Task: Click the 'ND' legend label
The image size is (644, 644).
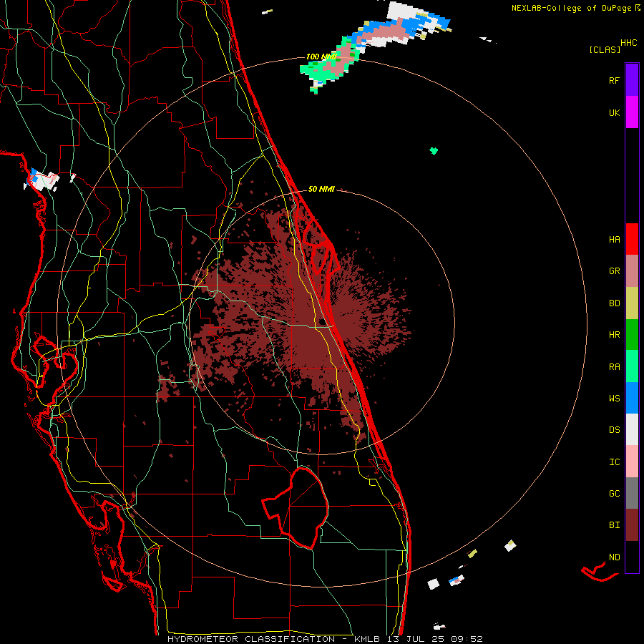Action: coord(614,557)
